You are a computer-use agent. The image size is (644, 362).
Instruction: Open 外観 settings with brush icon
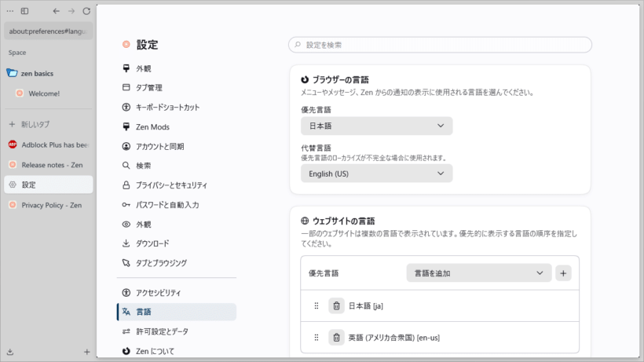(177, 68)
